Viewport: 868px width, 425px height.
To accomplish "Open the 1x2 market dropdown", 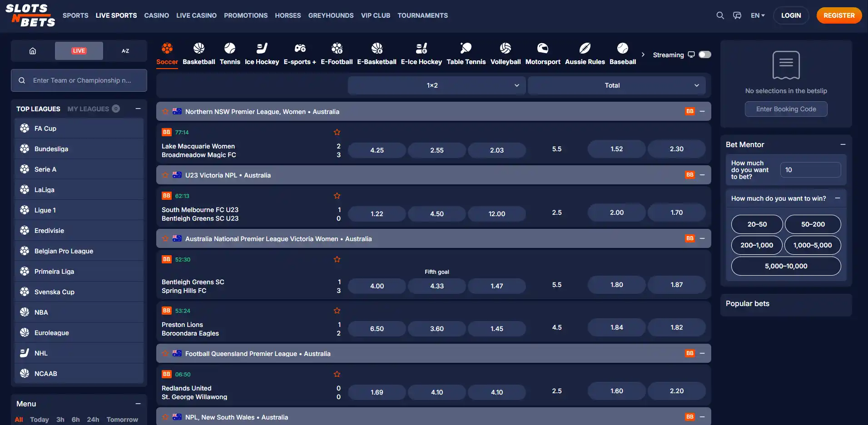I will coord(436,85).
